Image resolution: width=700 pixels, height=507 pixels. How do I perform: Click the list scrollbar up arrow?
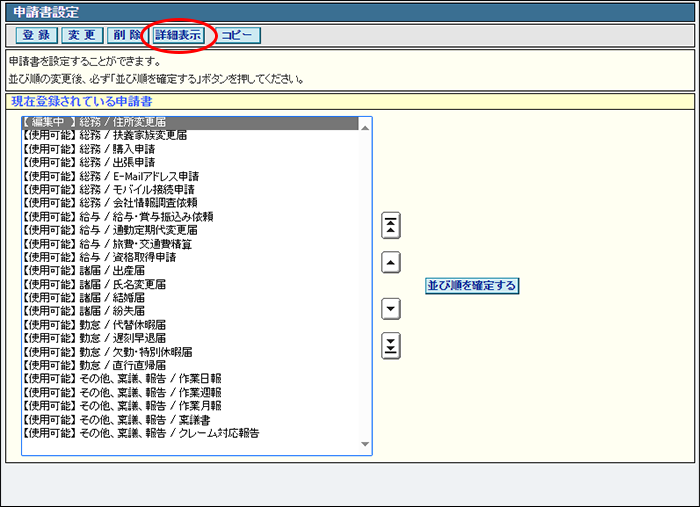point(365,128)
